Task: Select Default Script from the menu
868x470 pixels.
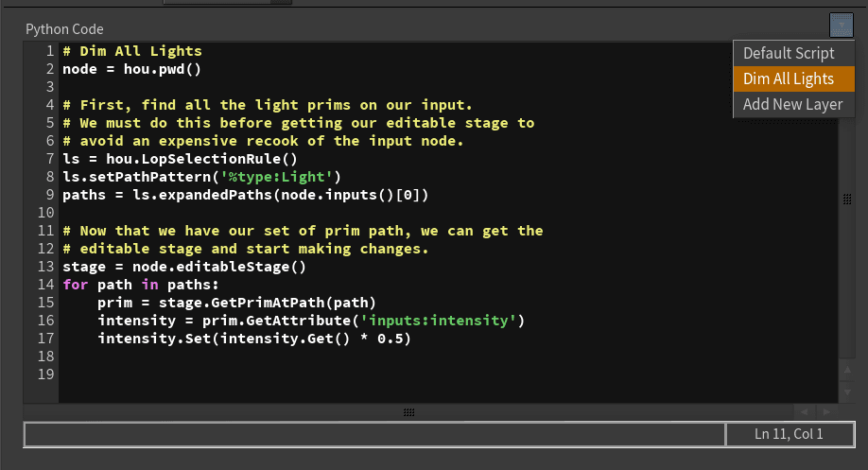Action: 789,54
